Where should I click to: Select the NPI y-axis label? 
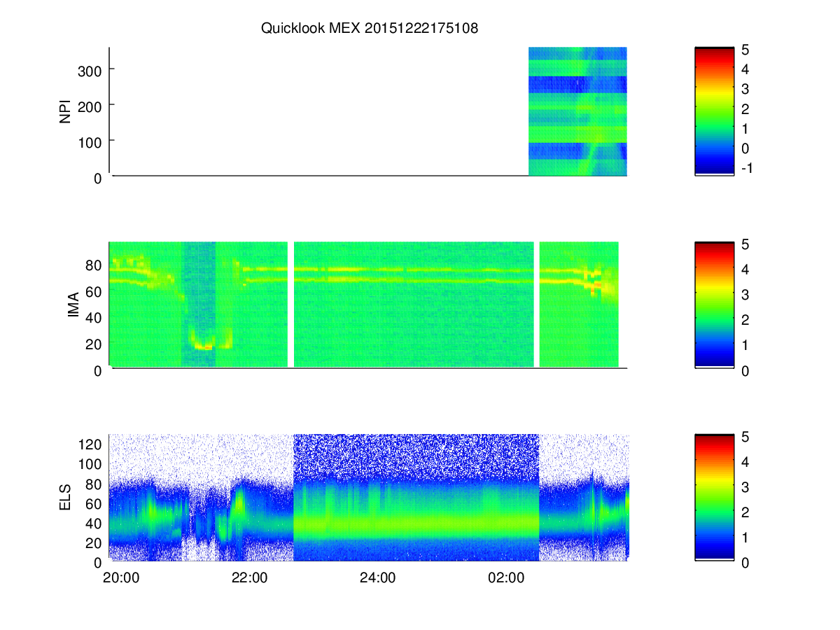coord(66,112)
